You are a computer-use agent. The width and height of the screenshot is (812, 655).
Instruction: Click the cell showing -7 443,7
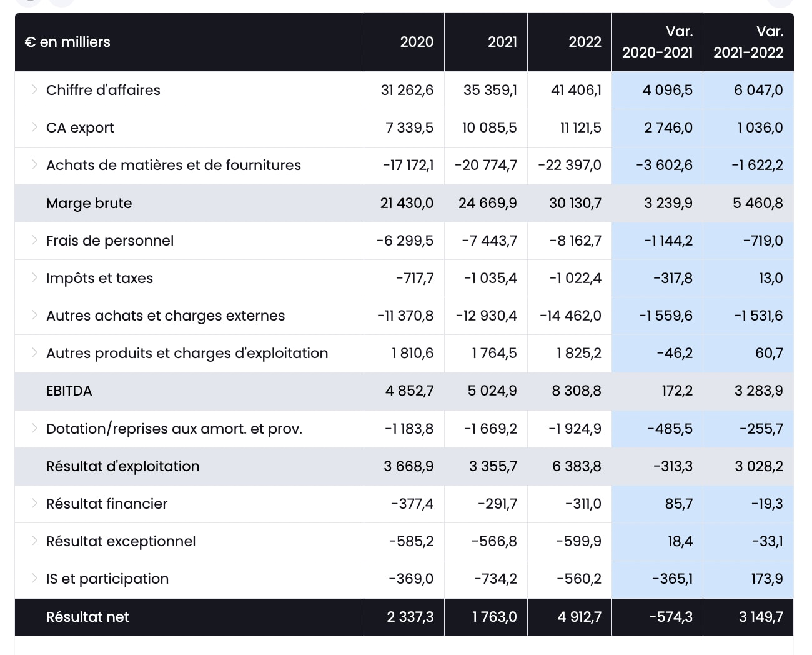point(489,241)
